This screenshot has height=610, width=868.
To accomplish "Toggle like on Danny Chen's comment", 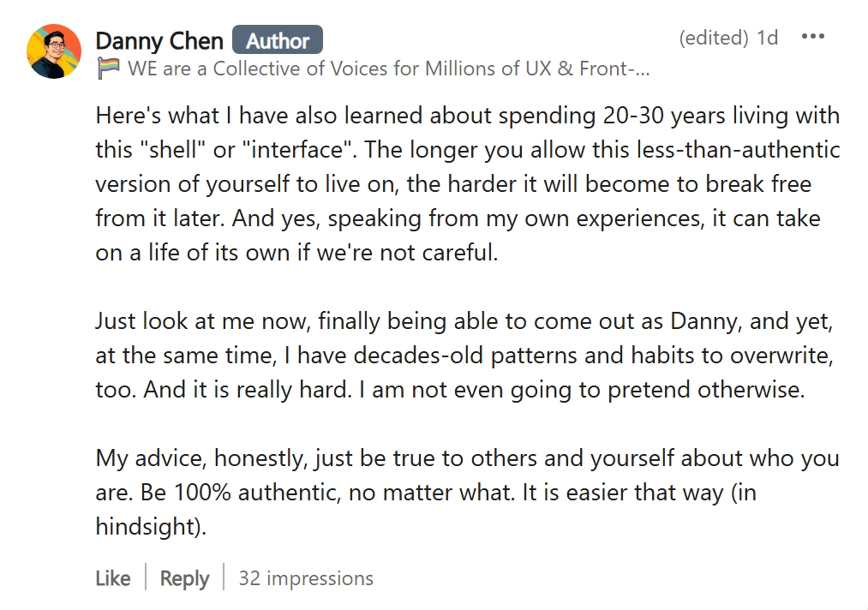I will pyautogui.click(x=112, y=578).
